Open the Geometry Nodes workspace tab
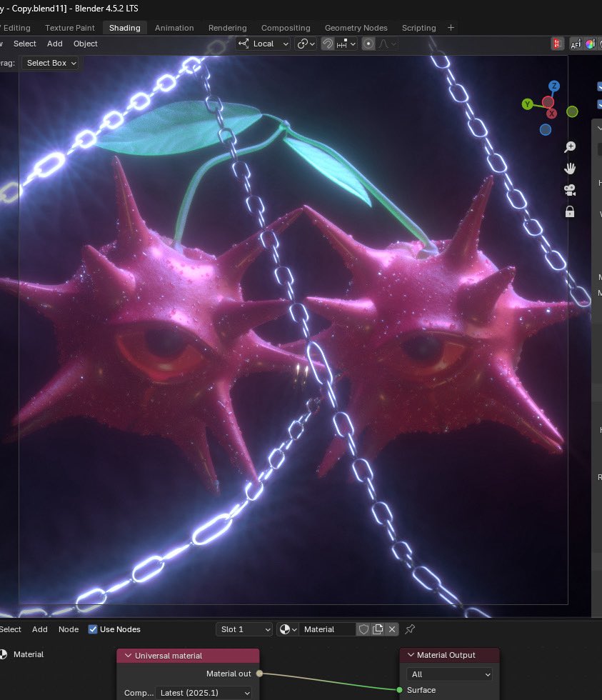602x700 pixels. click(356, 28)
